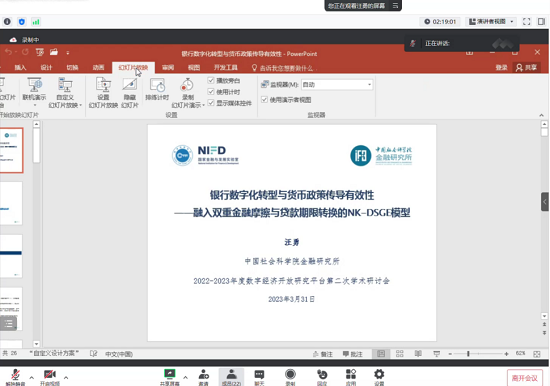Expand video options arrow beside the camera
The image size is (550, 386).
click(66, 378)
